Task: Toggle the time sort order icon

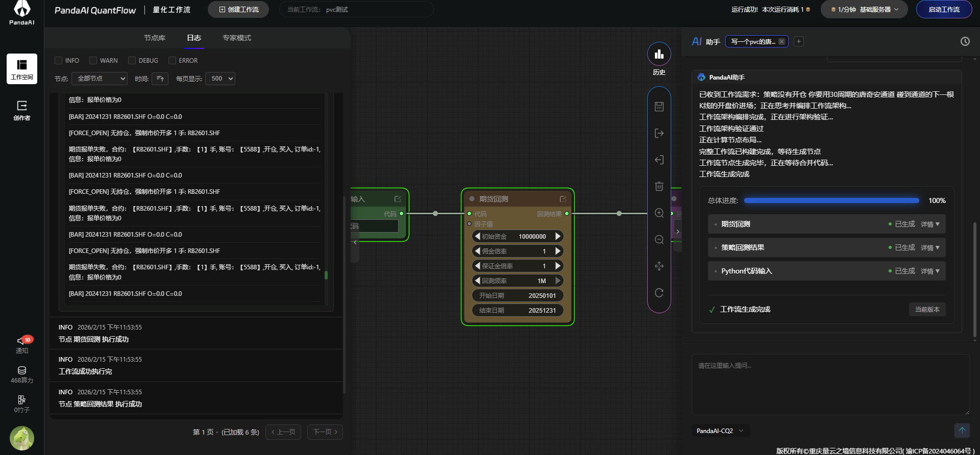Action: tap(160, 79)
